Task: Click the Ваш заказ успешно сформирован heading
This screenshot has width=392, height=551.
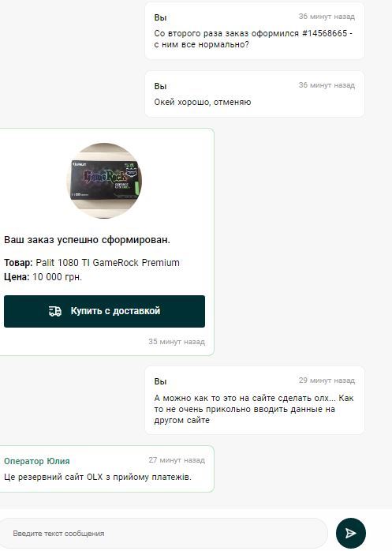Action: click(87, 240)
